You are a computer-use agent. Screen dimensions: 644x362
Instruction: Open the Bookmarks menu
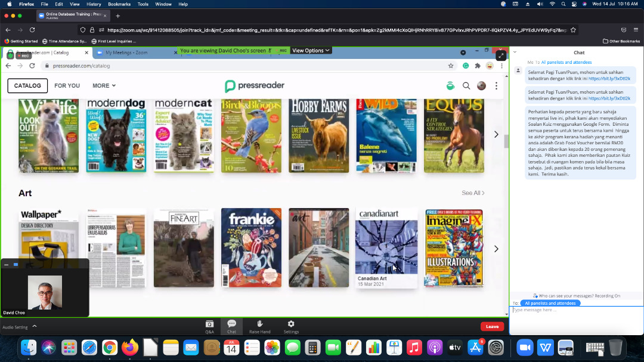pos(119,4)
